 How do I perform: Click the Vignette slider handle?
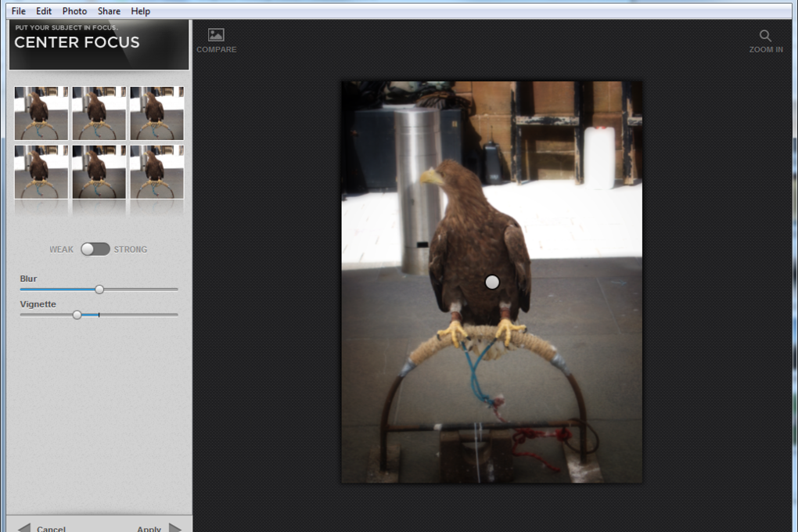coord(77,315)
